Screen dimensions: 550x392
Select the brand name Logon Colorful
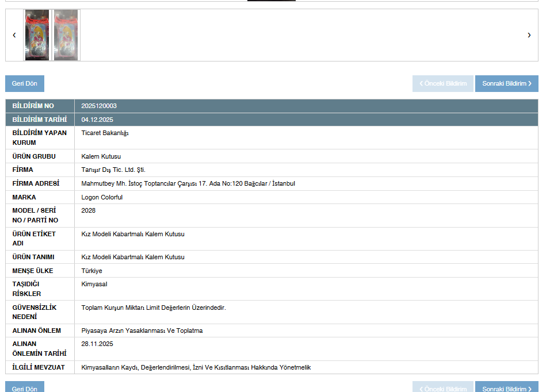(x=102, y=197)
